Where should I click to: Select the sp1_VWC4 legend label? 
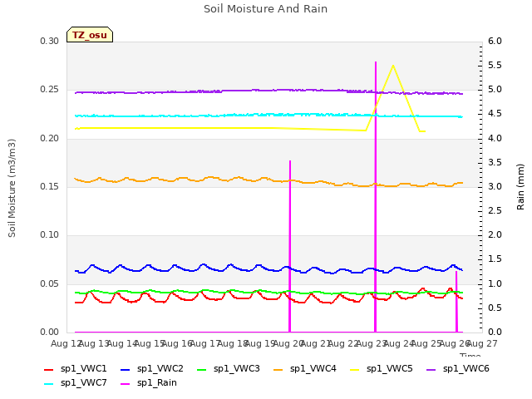coord(313,369)
